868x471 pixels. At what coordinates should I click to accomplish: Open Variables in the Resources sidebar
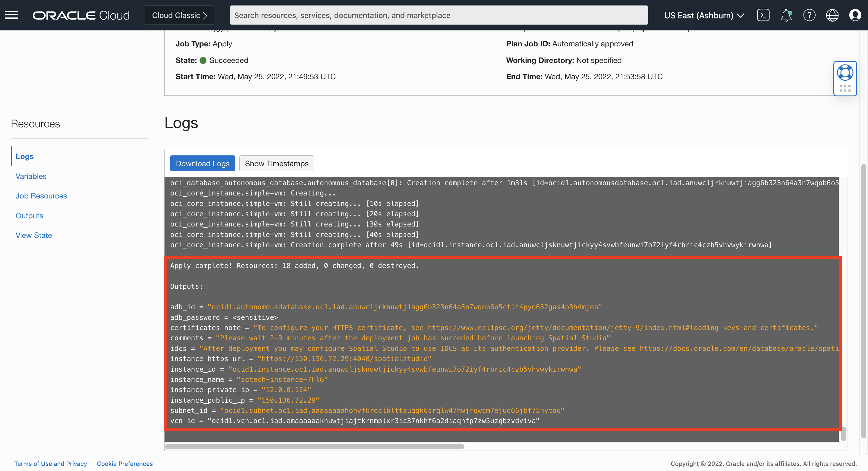(31, 176)
